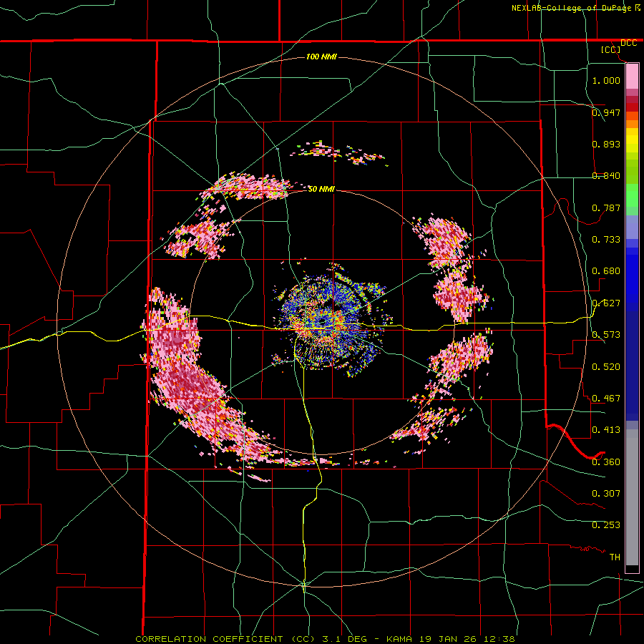644x644 pixels.
Task: Click the DCC label above the color scale
Action: pos(628,43)
